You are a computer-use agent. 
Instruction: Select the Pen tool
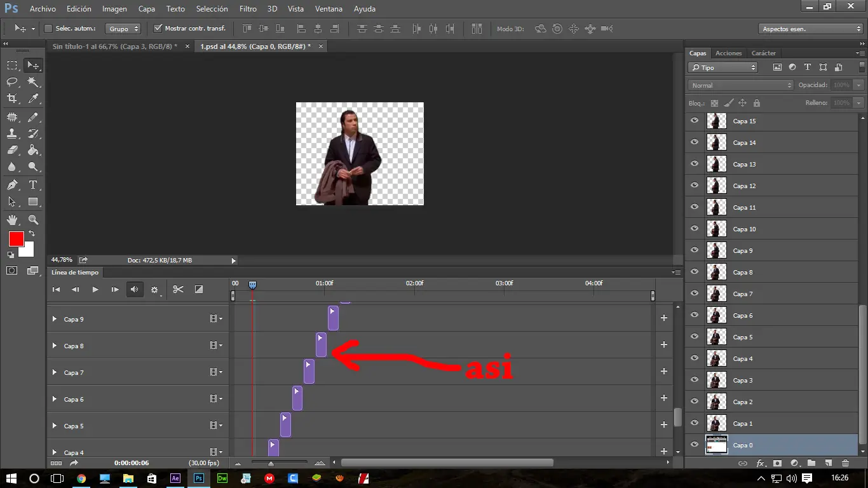[x=12, y=185]
